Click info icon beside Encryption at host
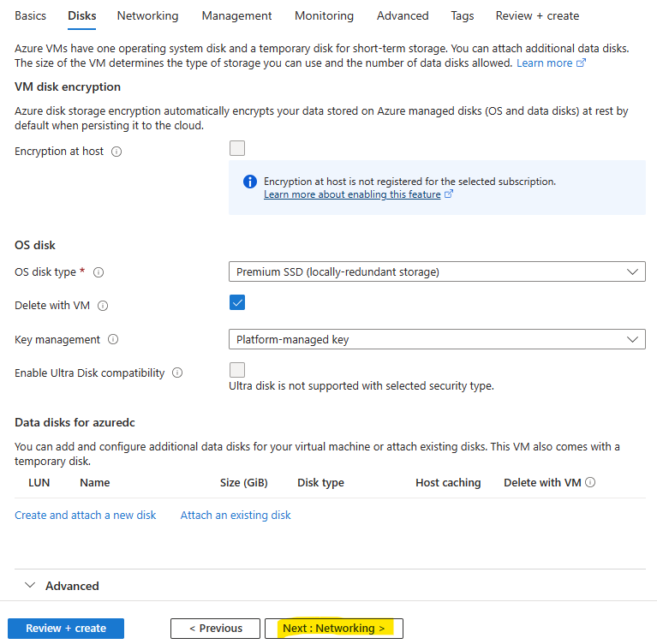Viewport: 657px width, 644px height. tap(116, 152)
